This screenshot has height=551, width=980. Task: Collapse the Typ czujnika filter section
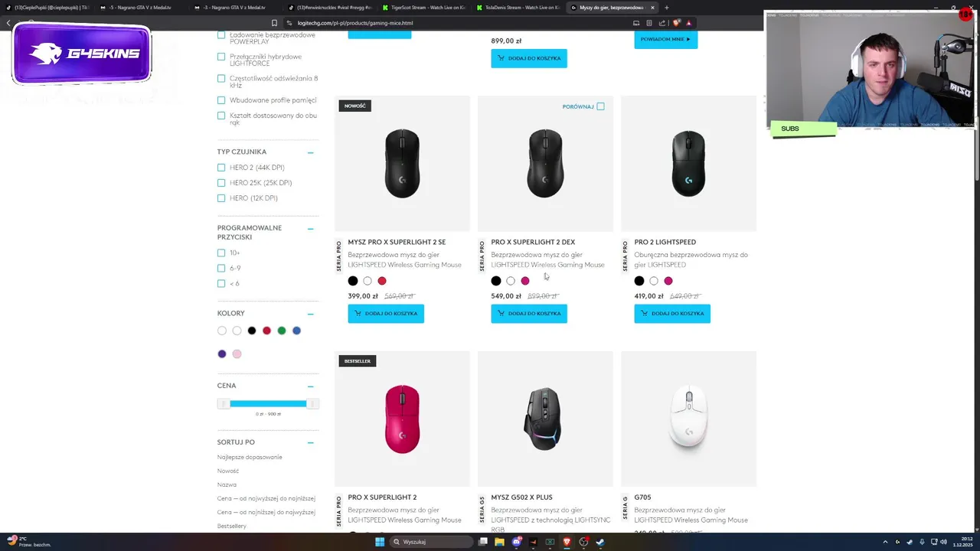[x=311, y=152]
